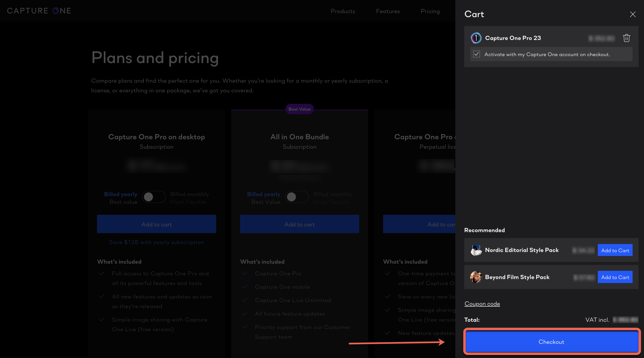The height and width of the screenshot is (358, 644).
Task: Click the Nordic Editorial Style Pack title
Action: 522,250
